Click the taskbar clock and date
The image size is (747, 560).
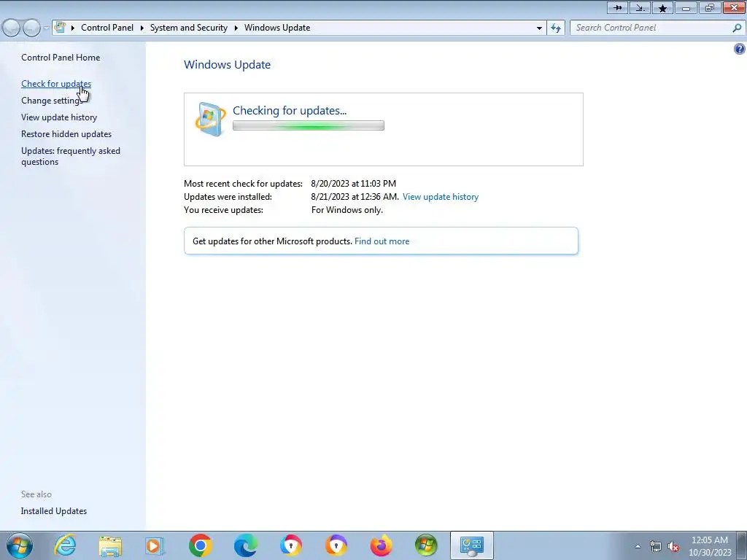pos(710,546)
